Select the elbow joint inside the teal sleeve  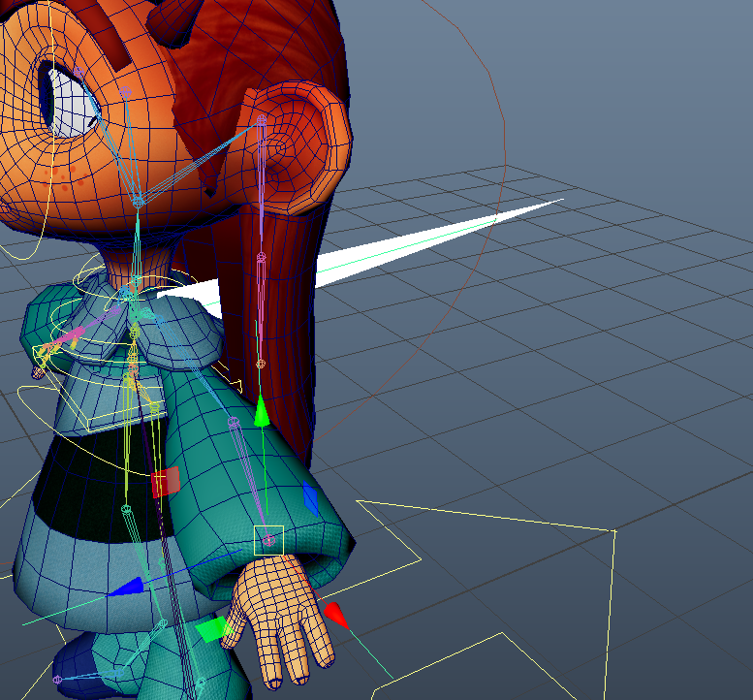click(234, 423)
